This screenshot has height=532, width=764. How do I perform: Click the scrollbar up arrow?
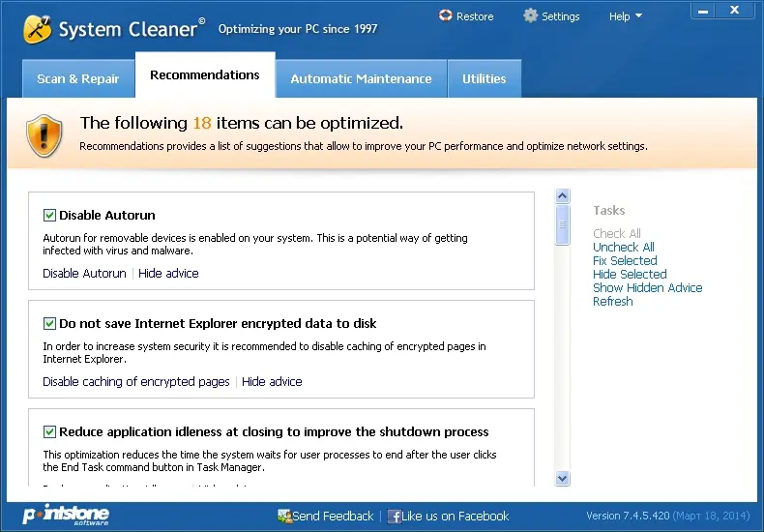click(x=562, y=195)
